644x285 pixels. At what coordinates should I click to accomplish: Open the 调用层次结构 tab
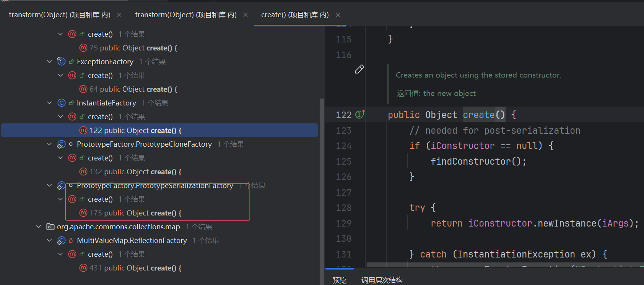tap(382, 280)
